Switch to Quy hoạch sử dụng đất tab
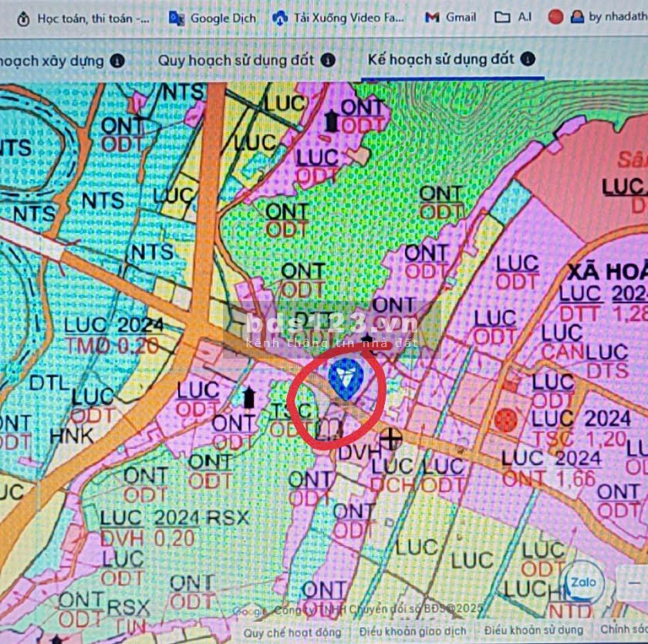 pyautogui.click(x=237, y=60)
